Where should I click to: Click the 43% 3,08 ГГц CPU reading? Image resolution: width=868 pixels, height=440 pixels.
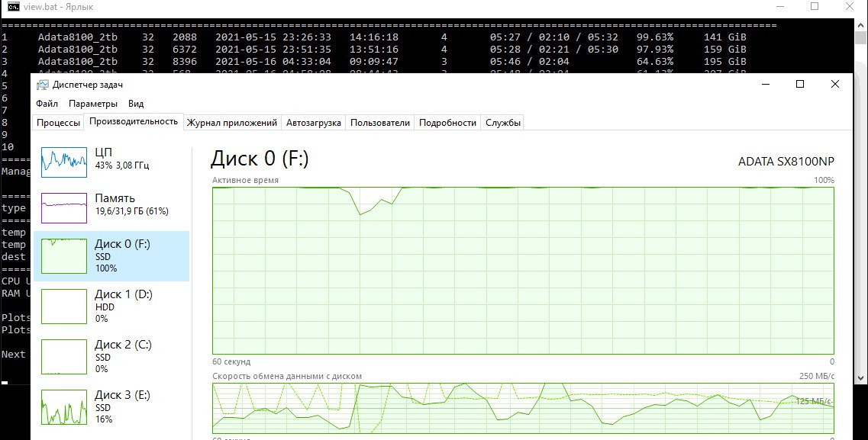tap(122, 165)
